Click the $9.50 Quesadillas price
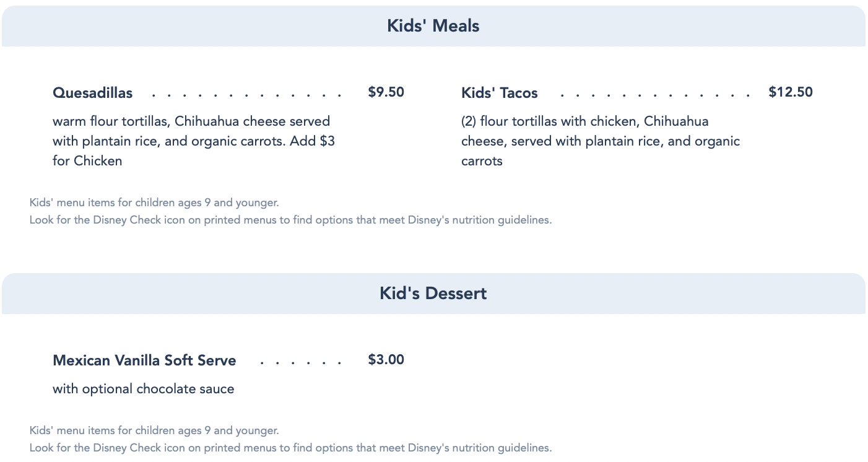The width and height of the screenshot is (868, 462). (386, 92)
